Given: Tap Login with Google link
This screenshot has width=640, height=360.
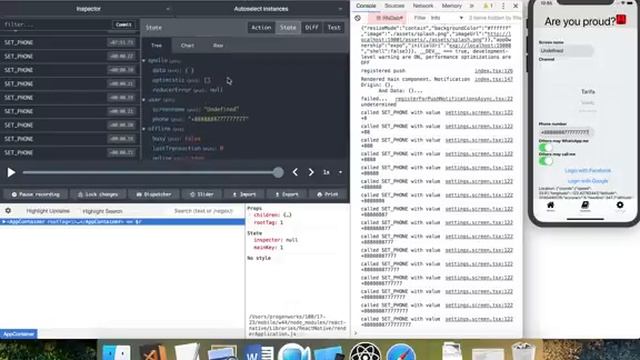Looking at the screenshot, I should tap(588, 181).
